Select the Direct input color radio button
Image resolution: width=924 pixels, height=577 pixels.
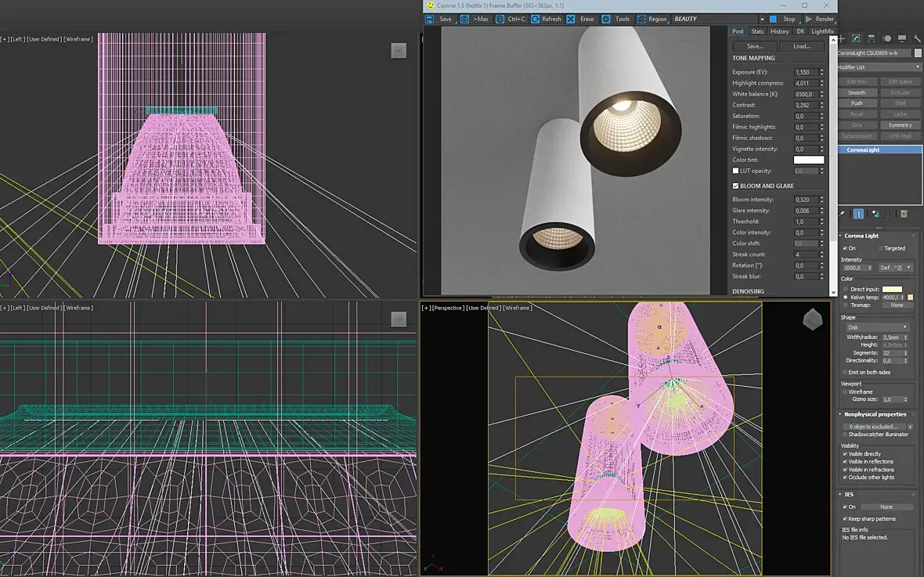[x=845, y=290]
